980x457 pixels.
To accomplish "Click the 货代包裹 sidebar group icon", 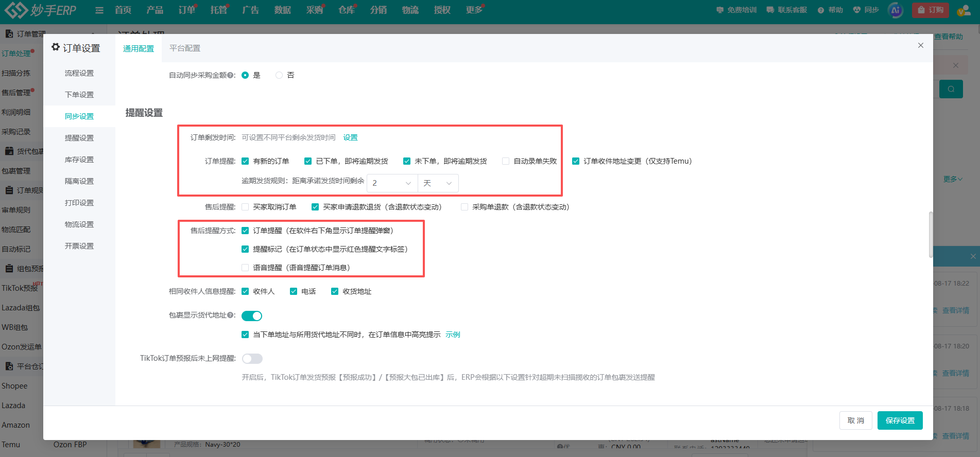I will coord(9,151).
